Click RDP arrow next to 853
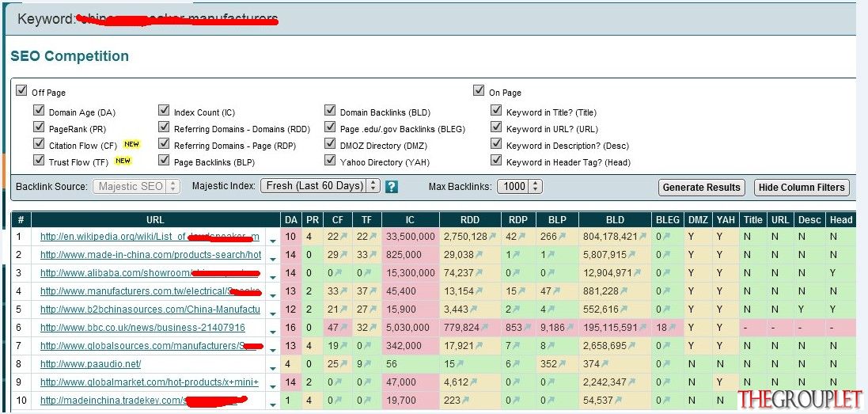The height and width of the screenshot is (414, 868). tap(527, 328)
